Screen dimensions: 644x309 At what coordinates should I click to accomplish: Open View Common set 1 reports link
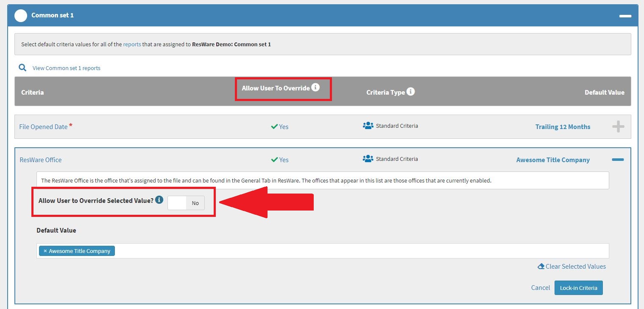click(x=67, y=68)
